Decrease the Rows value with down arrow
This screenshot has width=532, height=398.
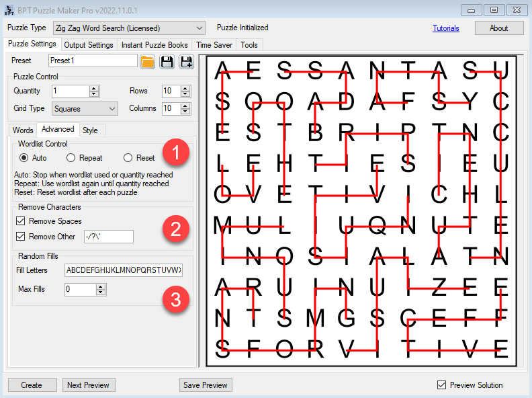tap(185, 94)
